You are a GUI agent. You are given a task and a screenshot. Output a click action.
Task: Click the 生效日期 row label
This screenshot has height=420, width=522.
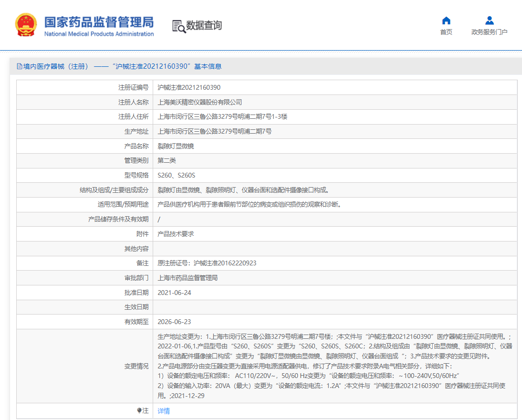[136, 307]
